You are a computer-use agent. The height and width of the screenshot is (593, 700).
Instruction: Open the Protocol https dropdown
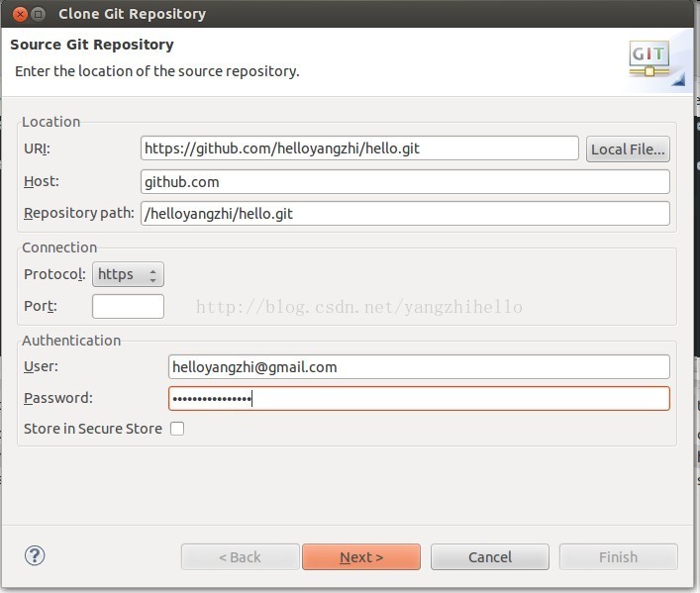128,274
